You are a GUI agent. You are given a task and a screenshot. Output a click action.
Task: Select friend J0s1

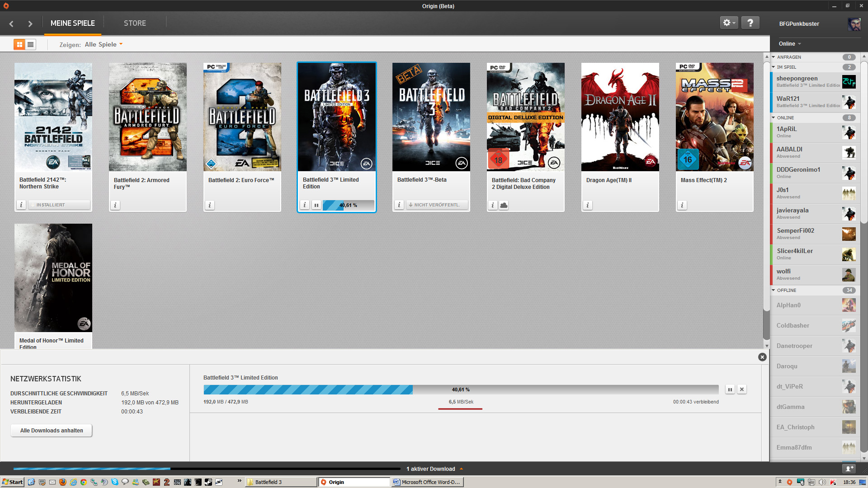(x=814, y=193)
